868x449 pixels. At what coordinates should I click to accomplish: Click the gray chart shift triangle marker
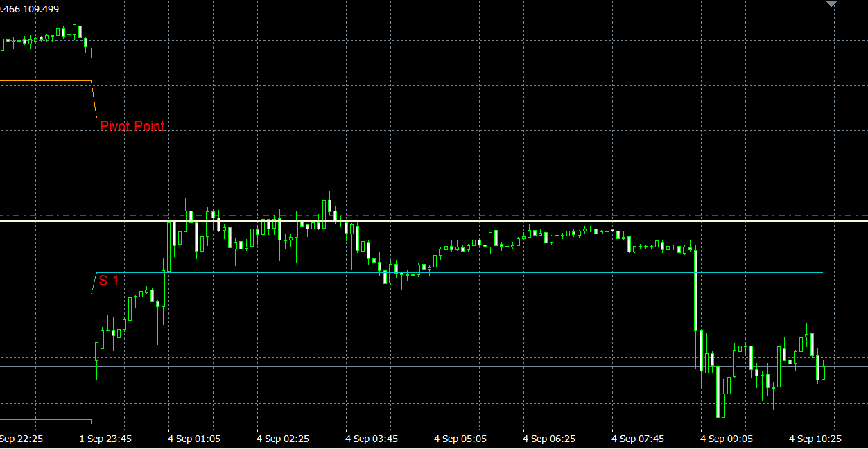click(x=831, y=4)
